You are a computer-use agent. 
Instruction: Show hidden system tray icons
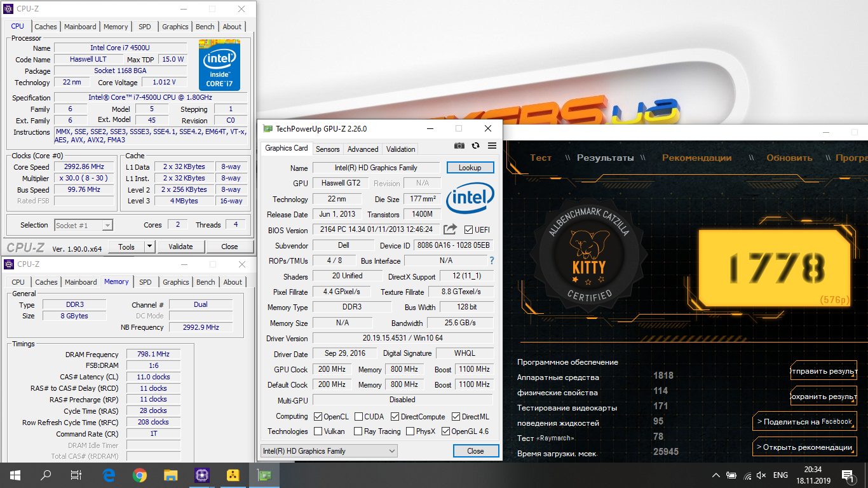click(716, 475)
